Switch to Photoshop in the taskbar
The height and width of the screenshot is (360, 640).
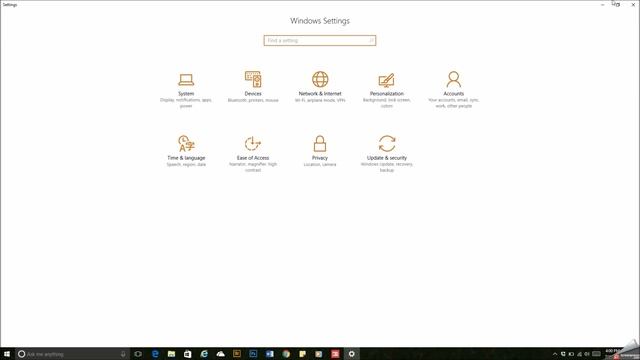click(253, 354)
